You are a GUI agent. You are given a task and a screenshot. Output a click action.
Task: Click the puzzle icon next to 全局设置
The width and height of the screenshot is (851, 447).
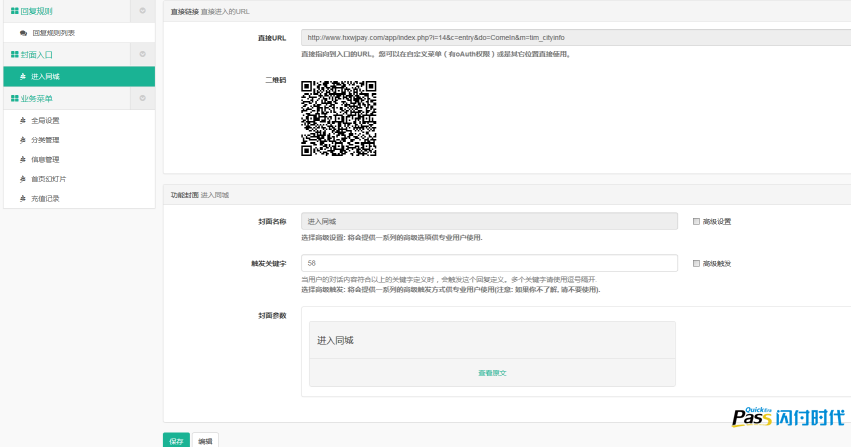(23, 120)
